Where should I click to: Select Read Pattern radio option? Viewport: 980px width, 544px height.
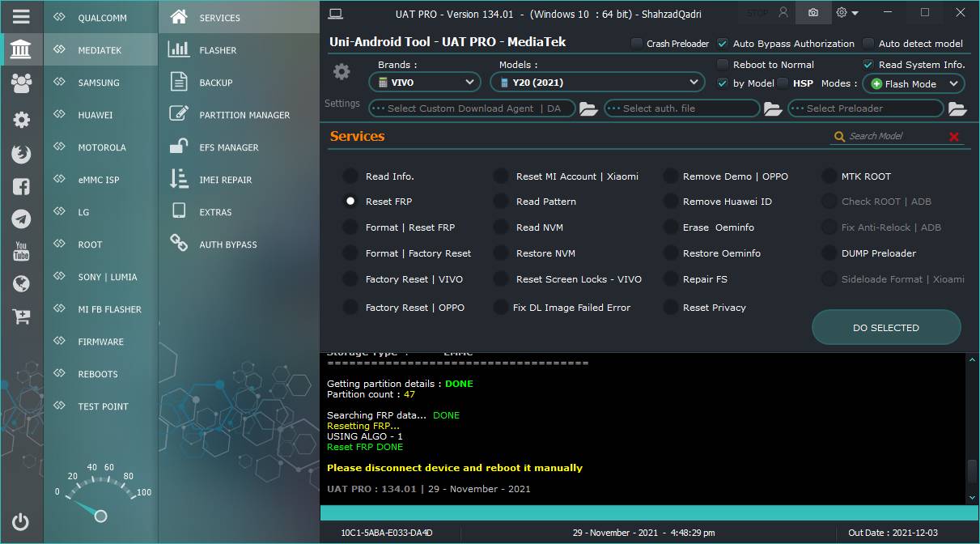[x=502, y=202]
